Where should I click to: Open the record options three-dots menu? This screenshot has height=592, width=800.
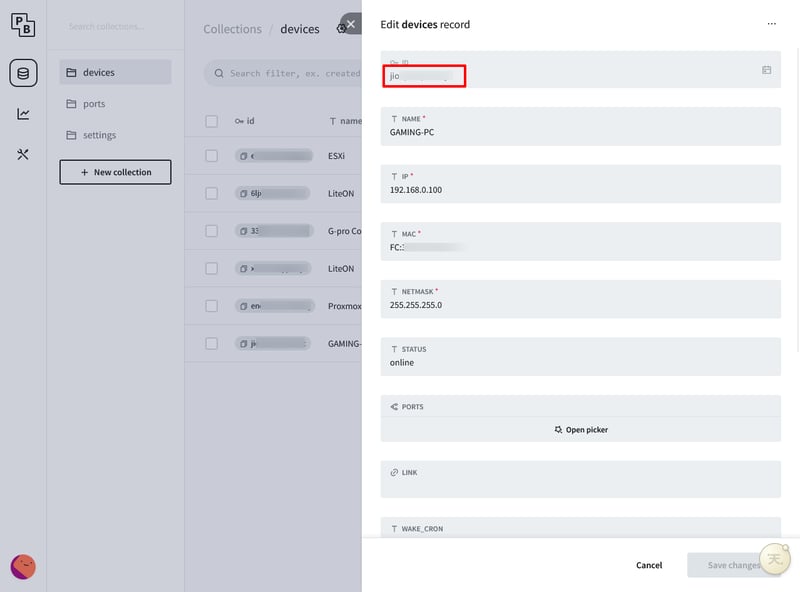pos(771,24)
